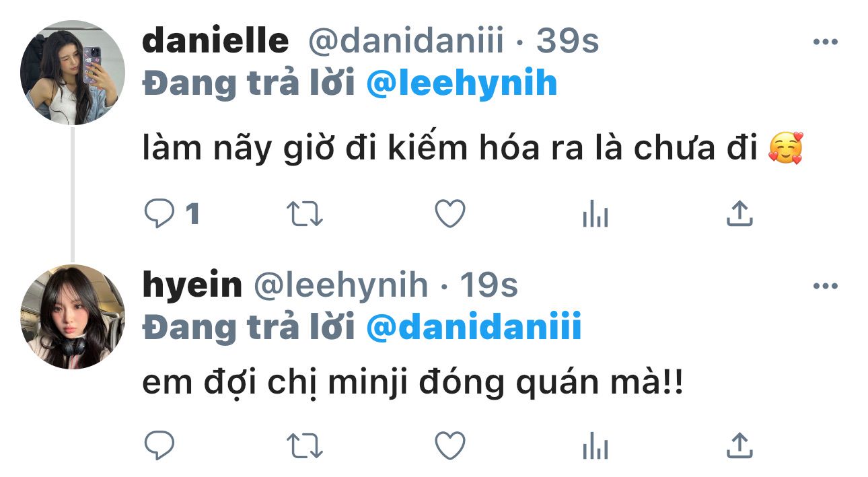The image size is (868, 477).
Task: Open hyein's display name profile
Action: click(x=192, y=286)
